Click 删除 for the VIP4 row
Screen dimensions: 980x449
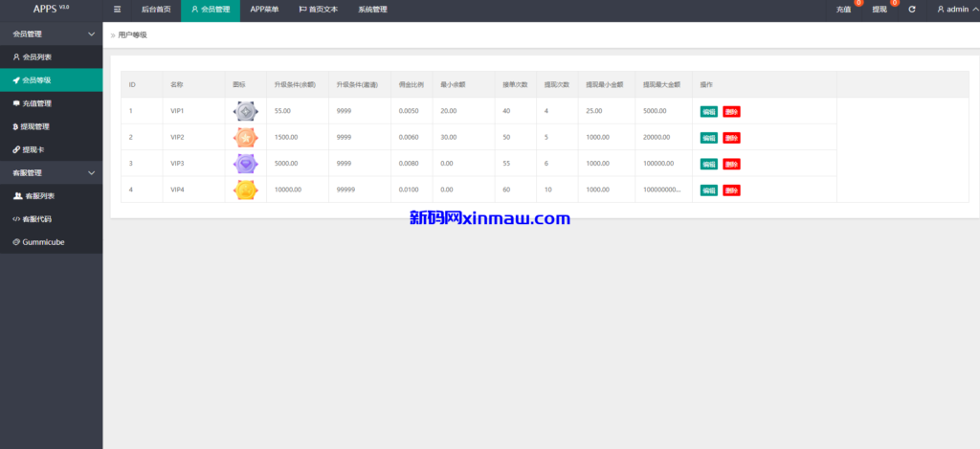pyautogui.click(x=731, y=191)
